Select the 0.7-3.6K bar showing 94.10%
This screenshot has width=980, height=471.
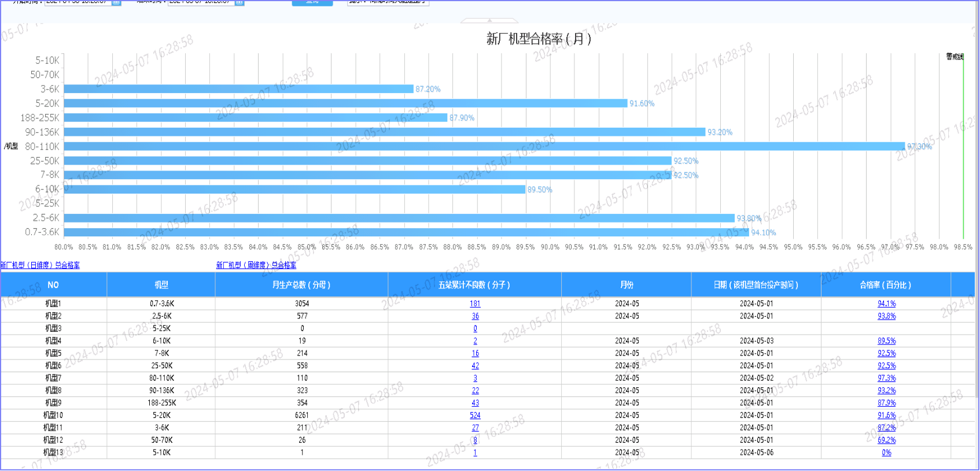[406, 232]
